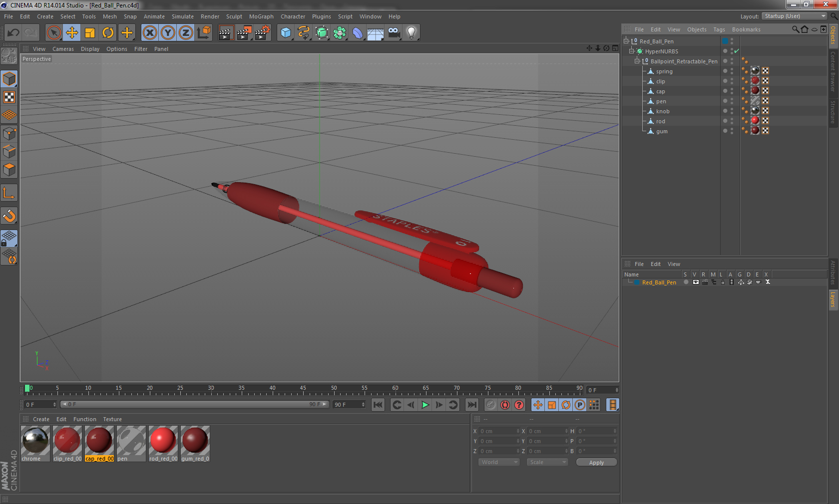Activate the Scale tool
839x504 pixels.
point(90,33)
